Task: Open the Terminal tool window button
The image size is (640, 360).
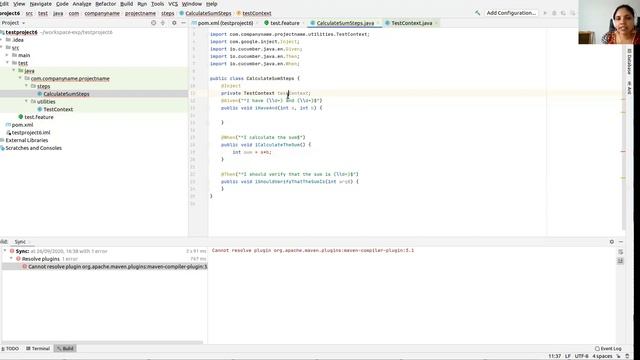Action: [38, 349]
